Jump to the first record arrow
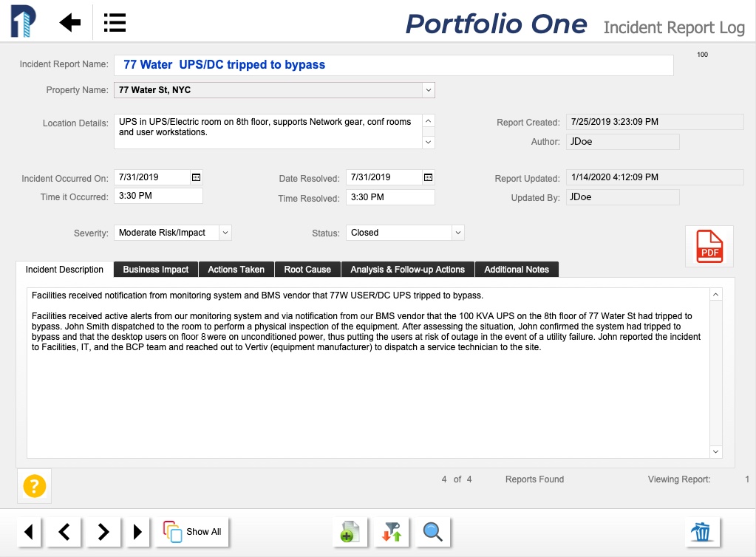 29,532
